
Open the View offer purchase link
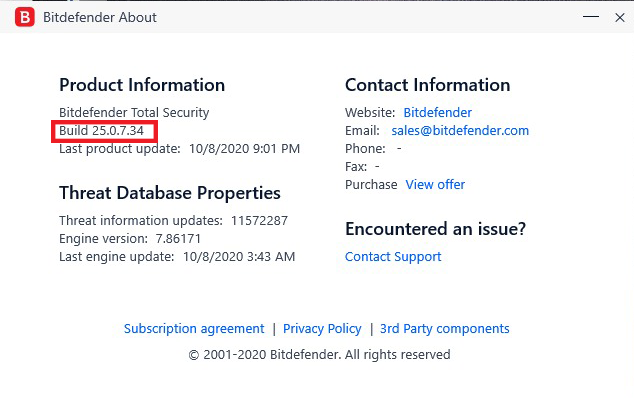(x=435, y=185)
